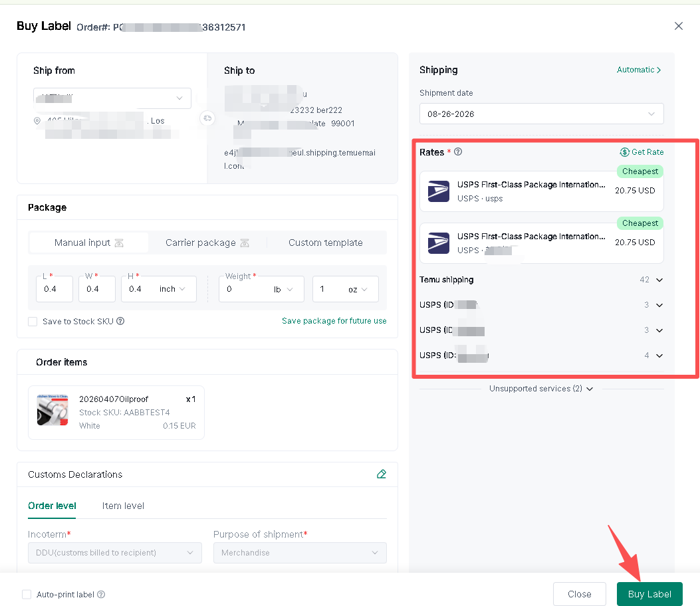
Task: Click the swap addresses icon between Ship from and Ship to
Action: (x=207, y=118)
